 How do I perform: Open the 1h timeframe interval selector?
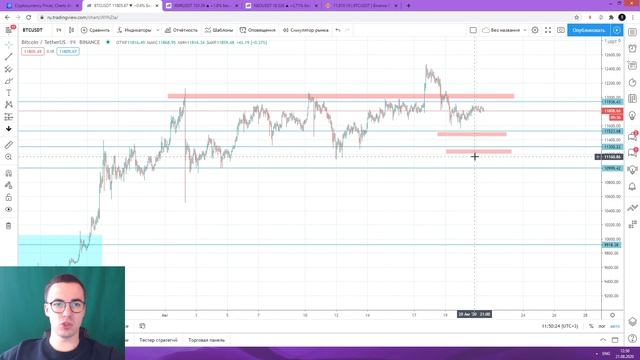point(58,30)
